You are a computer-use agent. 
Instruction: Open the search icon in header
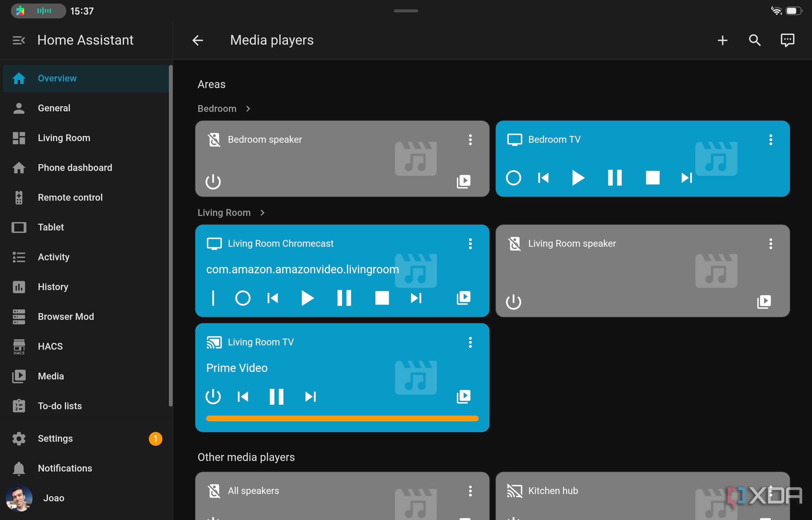pyautogui.click(x=755, y=41)
